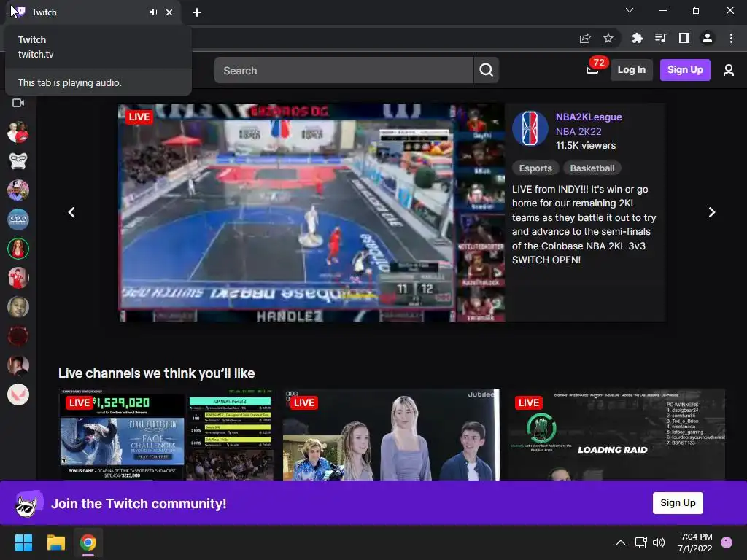The image size is (747, 560).
Task: Open the tab search dropdown chevron
Action: pos(630,10)
